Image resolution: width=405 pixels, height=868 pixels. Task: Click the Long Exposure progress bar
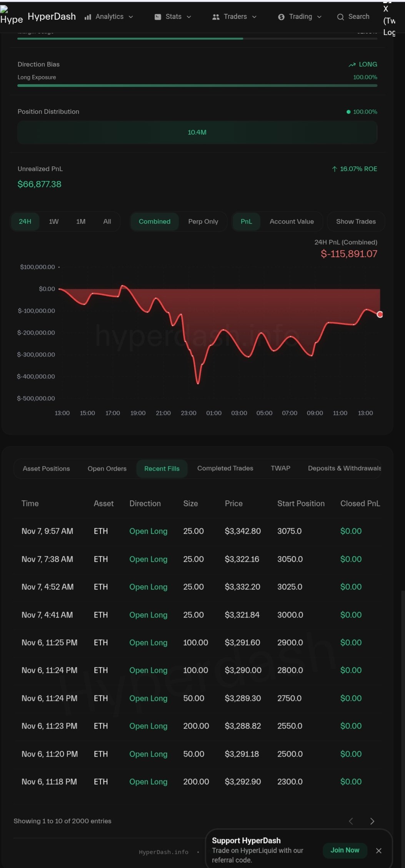click(x=197, y=85)
